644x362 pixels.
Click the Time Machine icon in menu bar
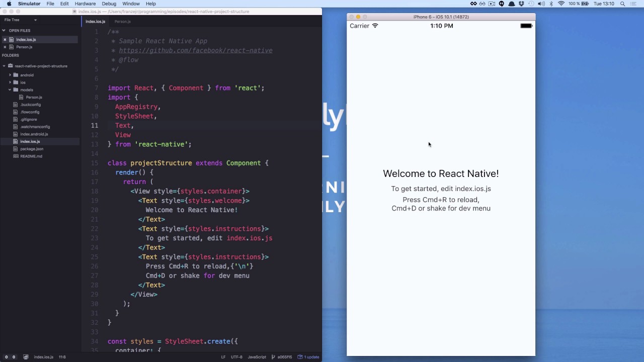(x=531, y=4)
